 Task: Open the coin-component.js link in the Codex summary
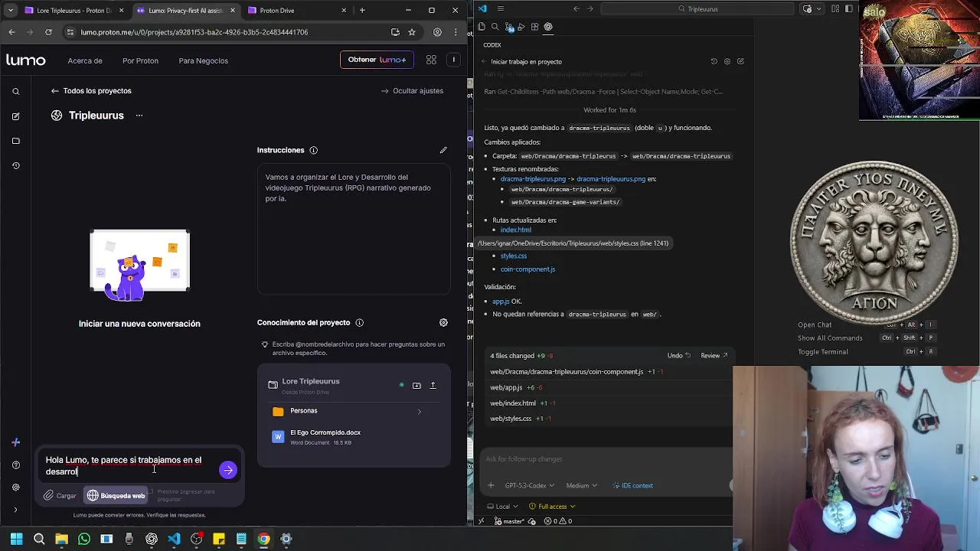(x=528, y=269)
